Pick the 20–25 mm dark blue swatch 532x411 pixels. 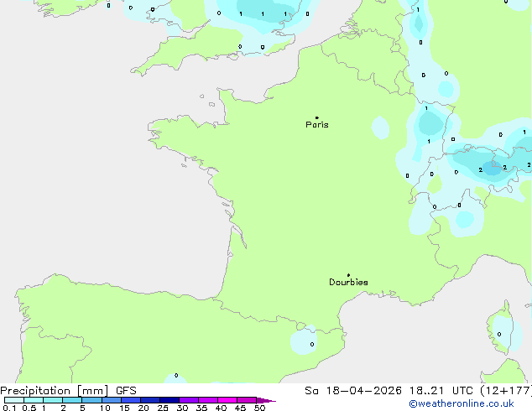click(x=150, y=400)
